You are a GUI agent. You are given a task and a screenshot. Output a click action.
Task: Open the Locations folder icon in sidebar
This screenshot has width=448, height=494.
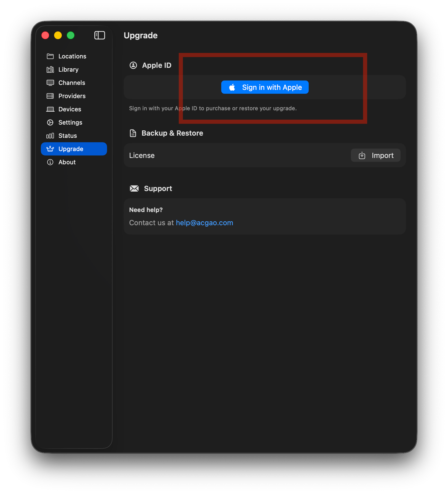coord(50,56)
